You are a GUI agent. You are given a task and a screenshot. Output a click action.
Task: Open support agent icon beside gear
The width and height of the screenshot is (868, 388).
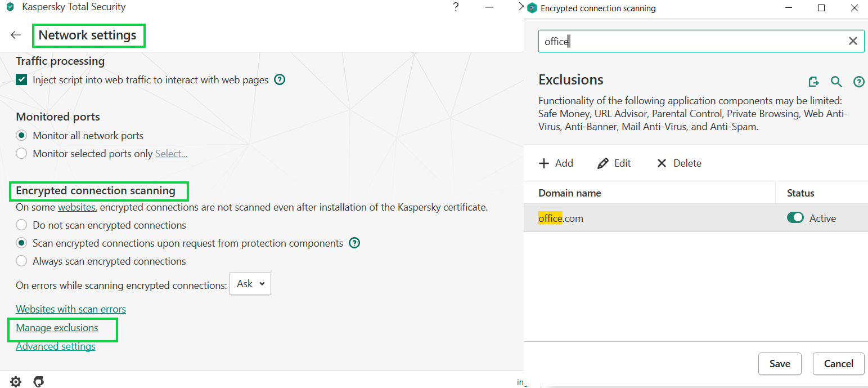coord(39,382)
